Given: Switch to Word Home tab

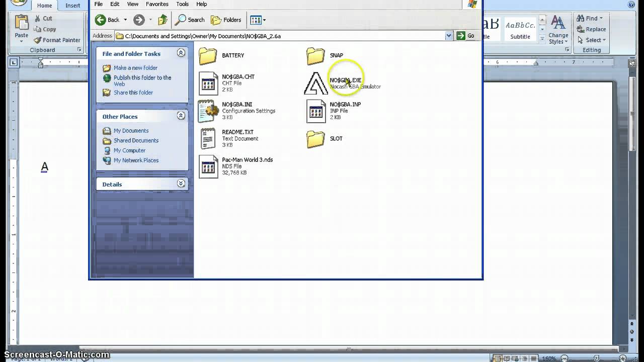Looking at the screenshot, I should click(44, 6).
